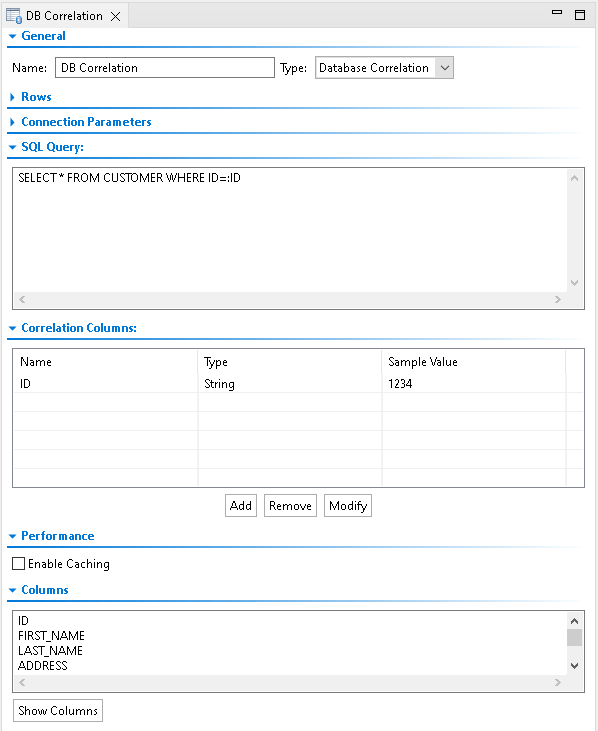Image resolution: width=598 pixels, height=731 pixels.
Task: Click Columns list scroll up arrow
Action: click(575, 621)
